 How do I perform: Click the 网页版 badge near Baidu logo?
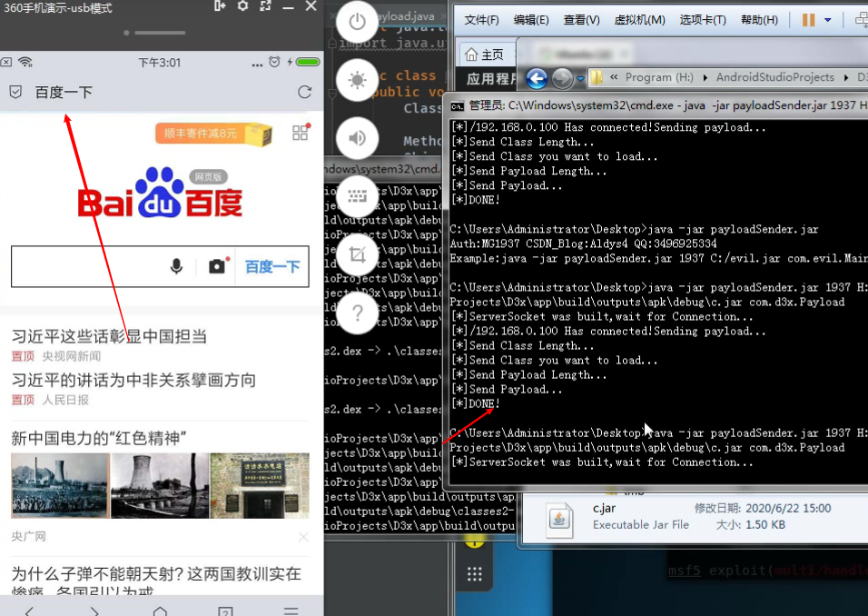coord(208,176)
